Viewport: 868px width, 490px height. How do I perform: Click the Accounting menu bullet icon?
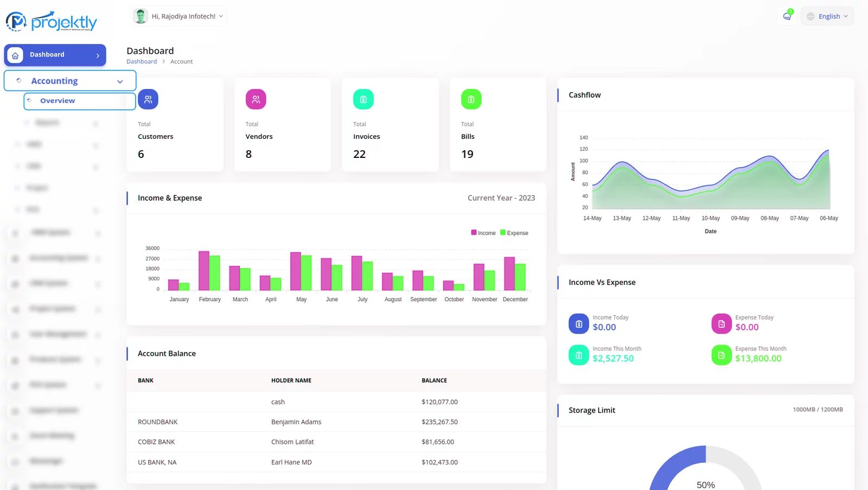point(19,80)
